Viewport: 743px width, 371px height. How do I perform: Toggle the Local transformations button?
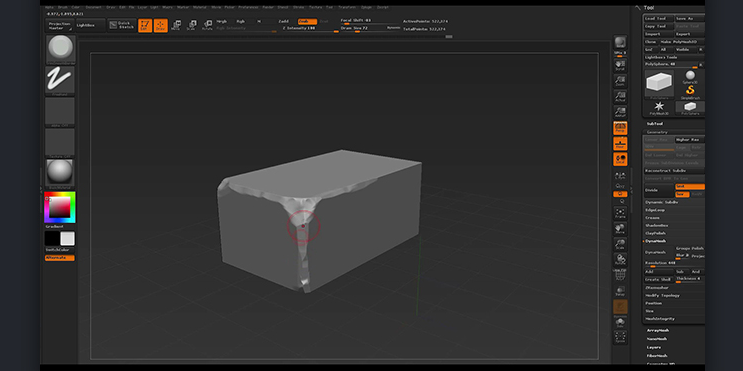[620, 159]
